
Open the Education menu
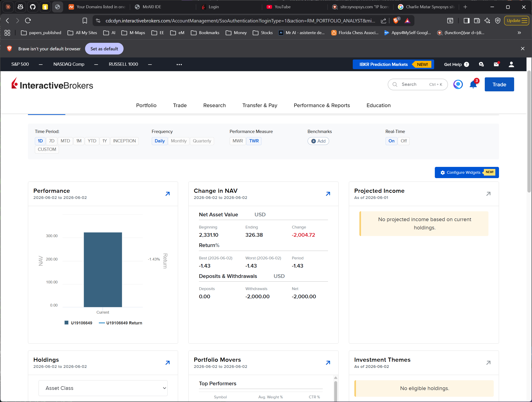click(x=379, y=106)
